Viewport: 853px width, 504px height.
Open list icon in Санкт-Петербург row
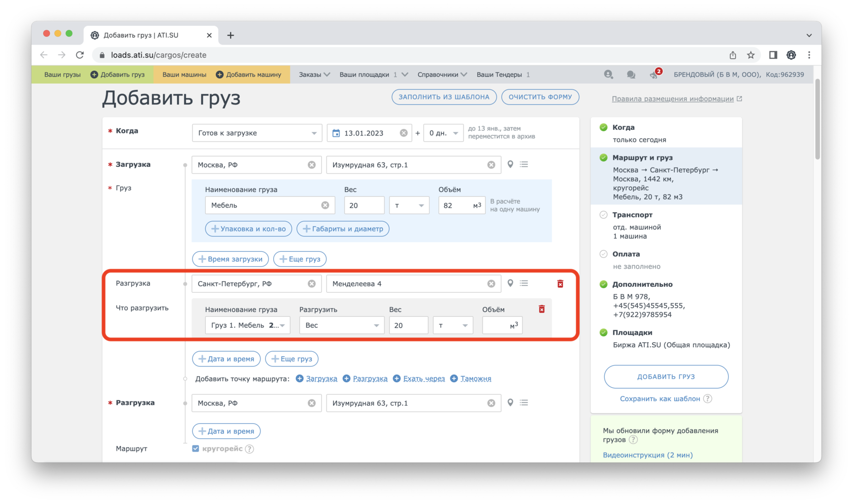click(x=524, y=283)
